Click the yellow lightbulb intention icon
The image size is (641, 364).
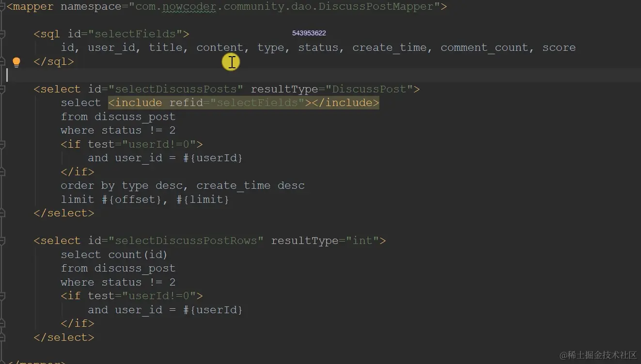tap(16, 62)
